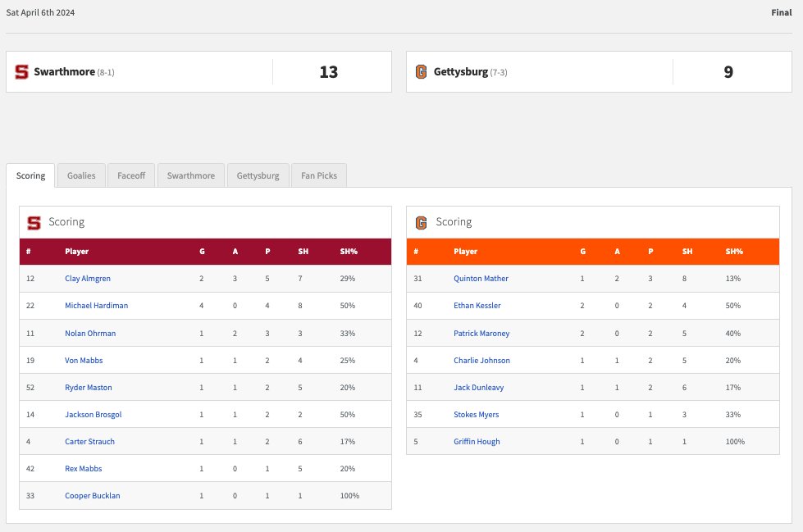
Task: Switch to the Goalies tab
Action: 81,175
